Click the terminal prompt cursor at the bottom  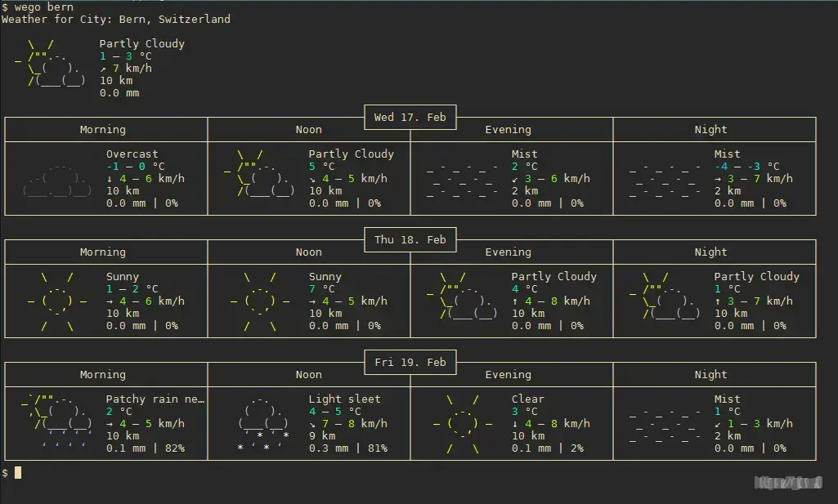point(18,472)
